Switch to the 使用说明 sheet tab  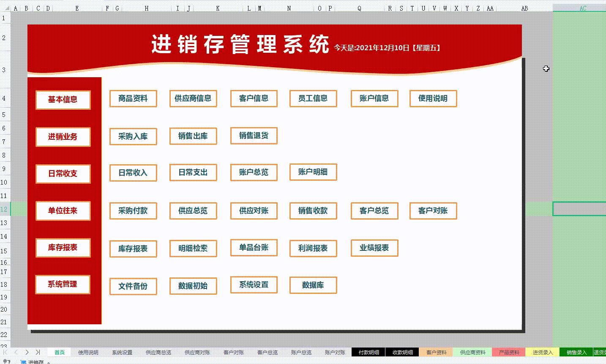[88, 352]
